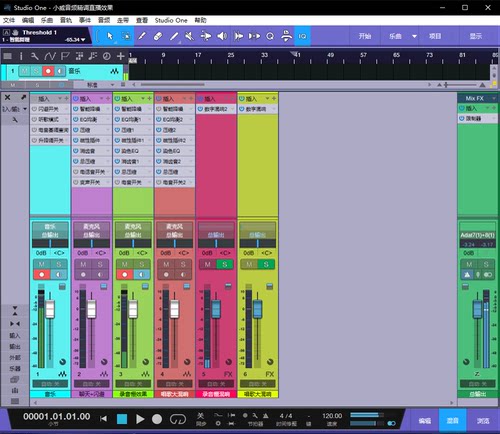The image size is (500, 434).
Task: Solo track 1 音乐 in the arrangement
Action: pyautogui.click(x=36, y=71)
